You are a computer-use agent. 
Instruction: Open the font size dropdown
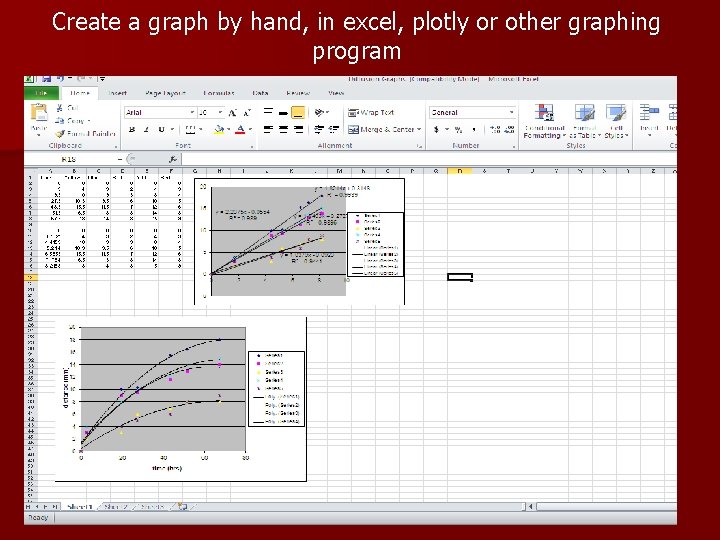click(220, 112)
